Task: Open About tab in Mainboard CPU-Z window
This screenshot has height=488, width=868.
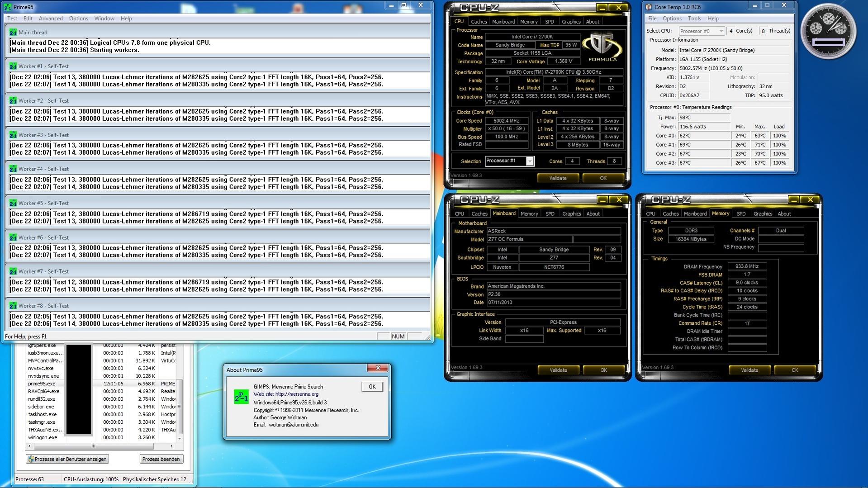Action: (x=593, y=214)
